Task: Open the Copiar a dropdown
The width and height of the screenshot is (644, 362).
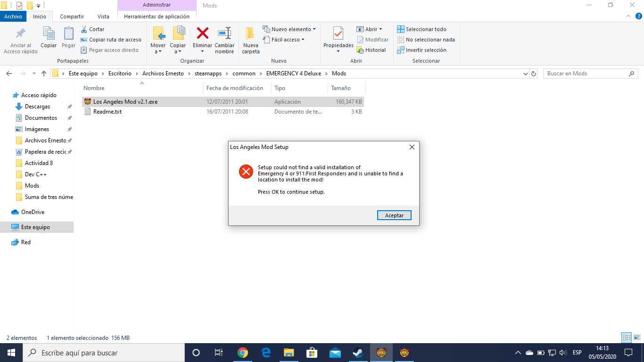Action: [x=178, y=40]
